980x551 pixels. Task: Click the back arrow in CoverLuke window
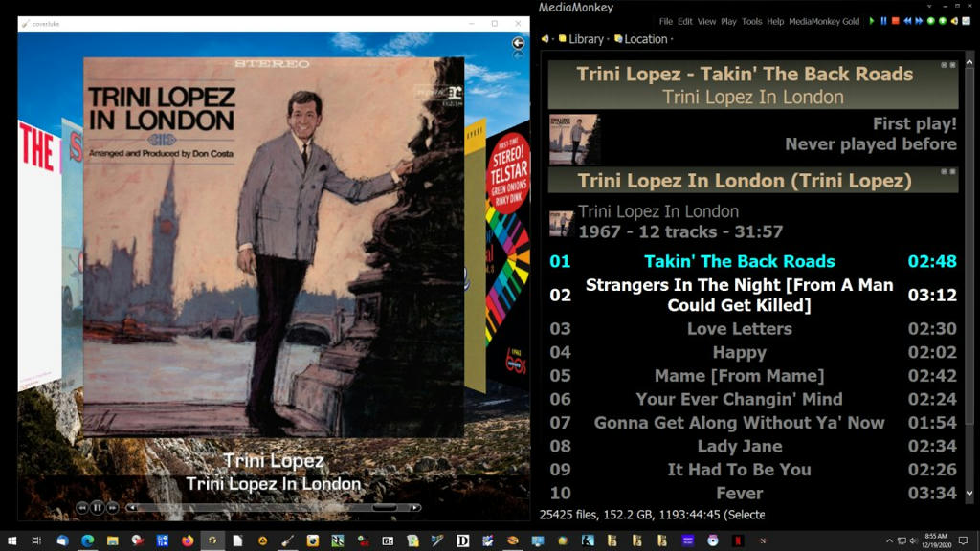pos(518,43)
